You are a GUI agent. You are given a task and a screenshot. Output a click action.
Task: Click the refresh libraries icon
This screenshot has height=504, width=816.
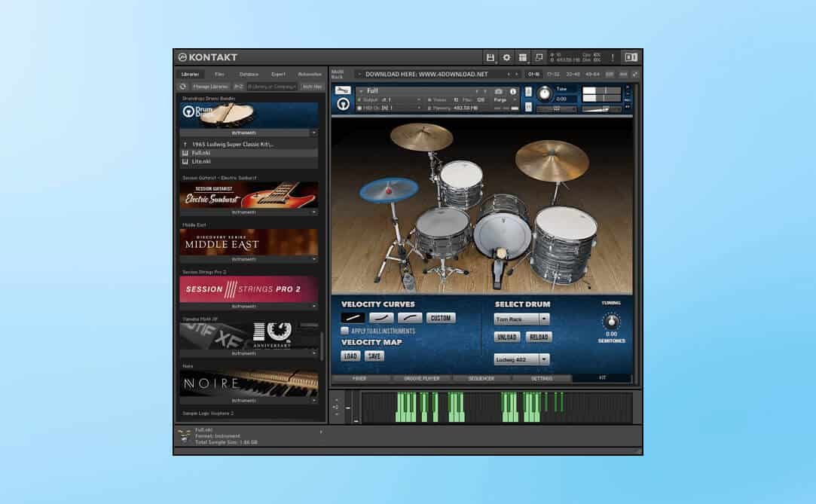point(182,87)
